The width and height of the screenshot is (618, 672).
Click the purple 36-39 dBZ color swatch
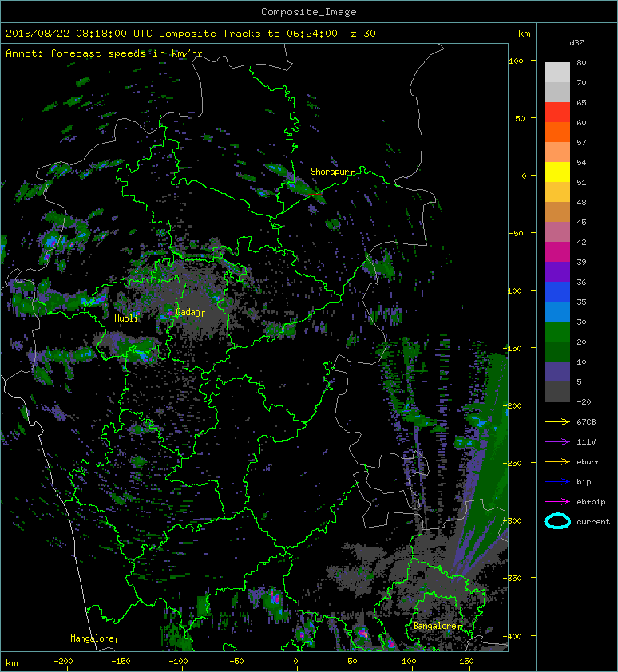pos(557,272)
